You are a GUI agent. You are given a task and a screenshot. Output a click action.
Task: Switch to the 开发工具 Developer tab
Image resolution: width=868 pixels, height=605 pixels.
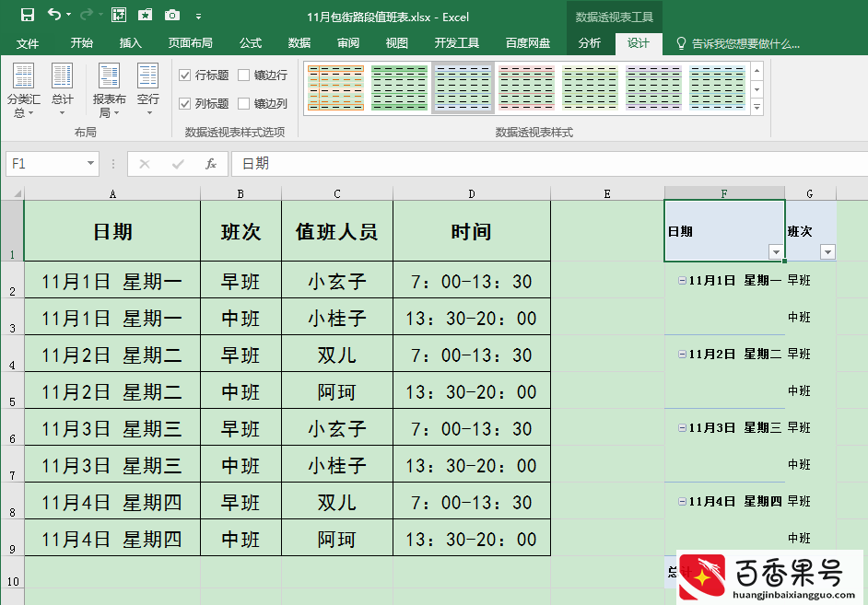pyautogui.click(x=457, y=43)
